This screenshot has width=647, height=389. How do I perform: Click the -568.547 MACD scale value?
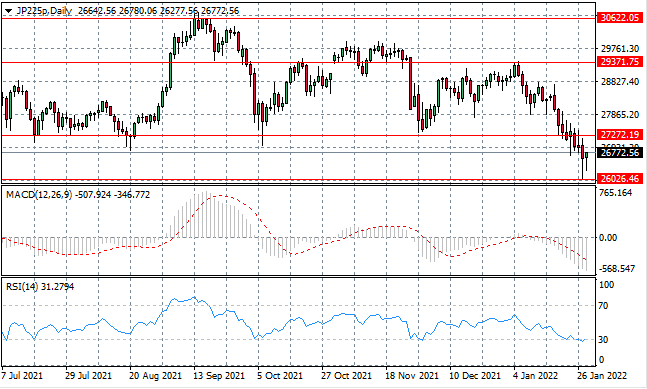coord(616,269)
